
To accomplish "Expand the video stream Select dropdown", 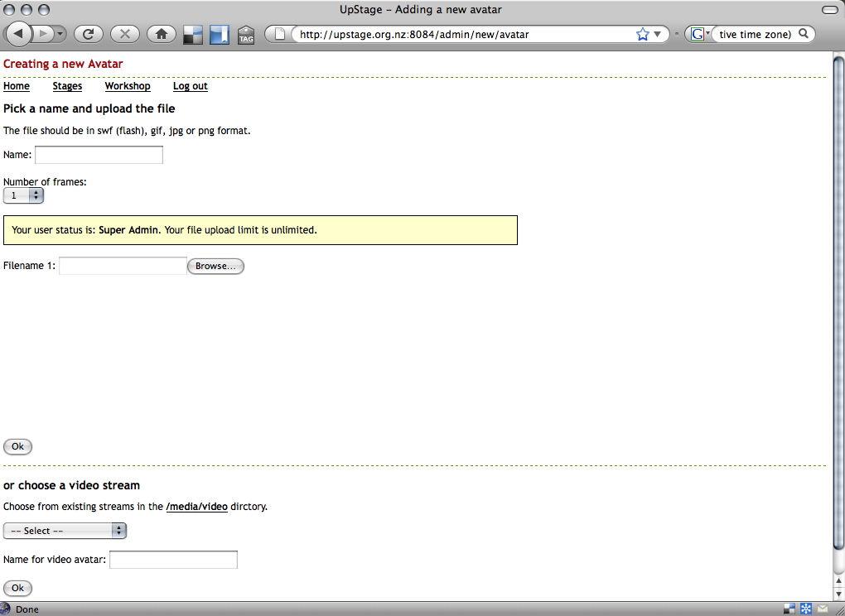I will click(x=65, y=531).
